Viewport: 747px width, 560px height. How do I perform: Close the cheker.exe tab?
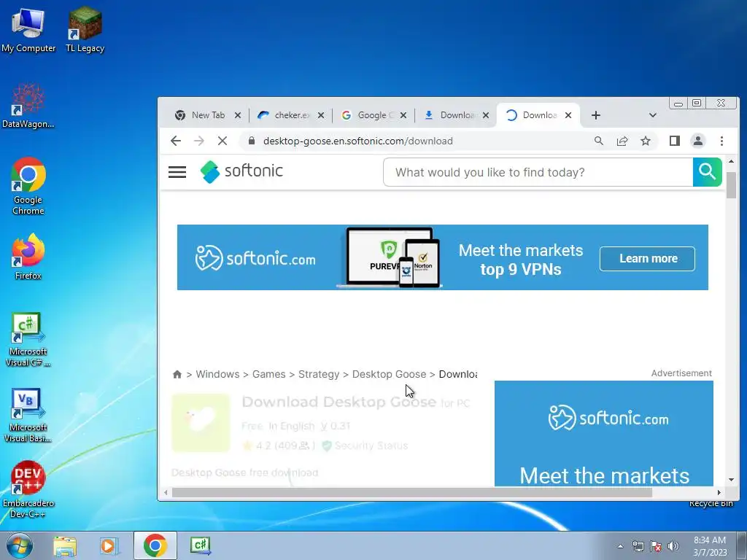point(321,115)
